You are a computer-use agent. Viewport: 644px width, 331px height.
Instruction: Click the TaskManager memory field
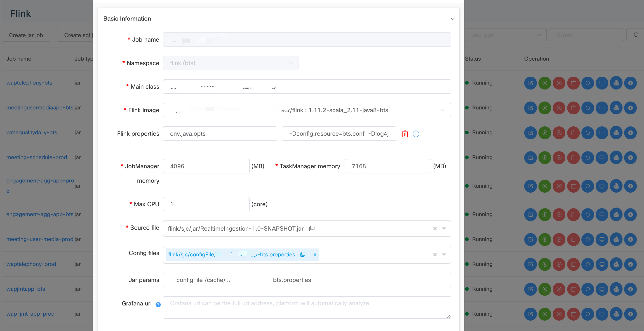(388, 166)
